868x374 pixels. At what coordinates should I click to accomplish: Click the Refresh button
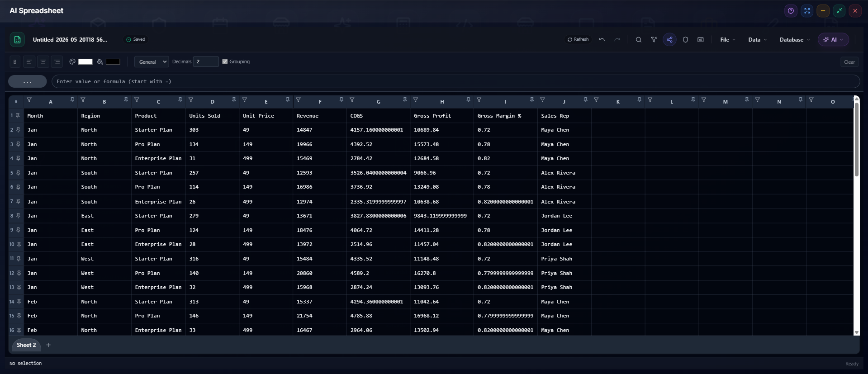578,39
